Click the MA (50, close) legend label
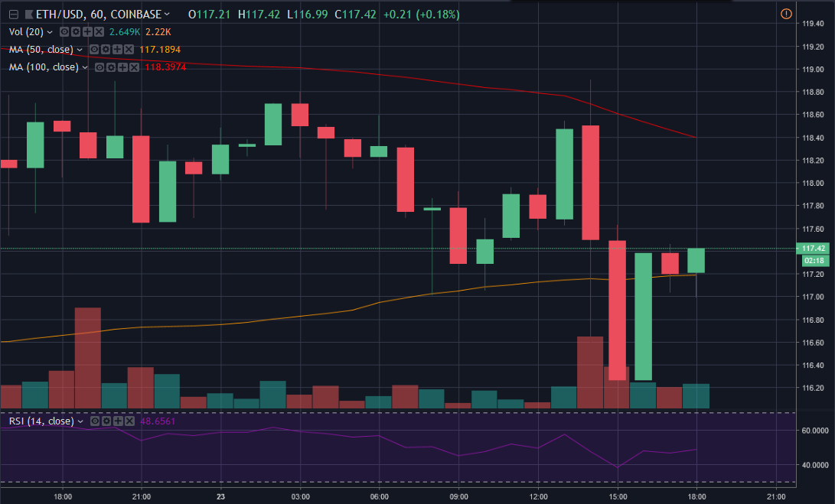 pyautogui.click(x=41, y=50)
